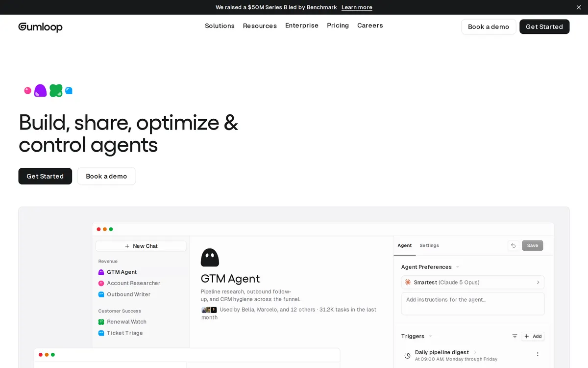
Task: Go to the Careers page
Action: 370,26
